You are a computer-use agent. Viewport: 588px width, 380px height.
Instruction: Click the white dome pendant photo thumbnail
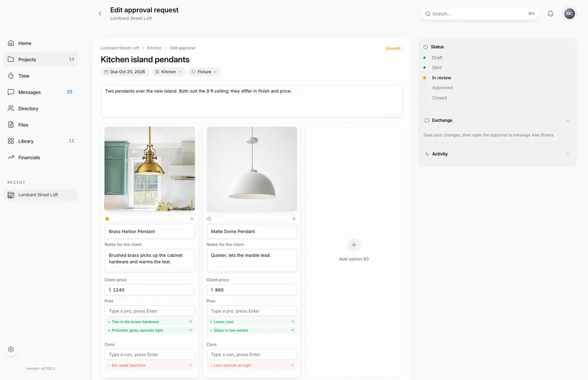252,169
